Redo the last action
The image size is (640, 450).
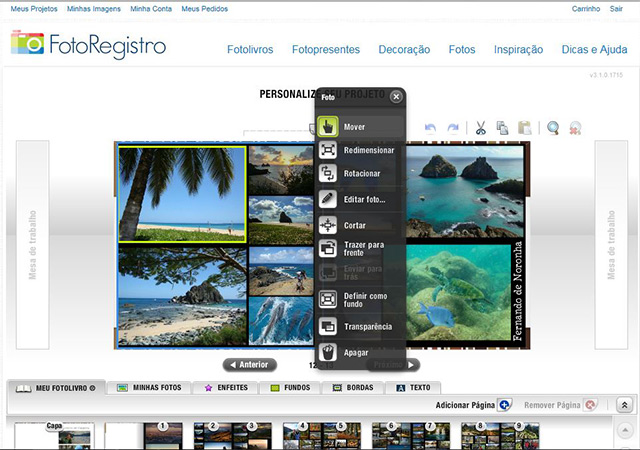(x=453, y=129)
